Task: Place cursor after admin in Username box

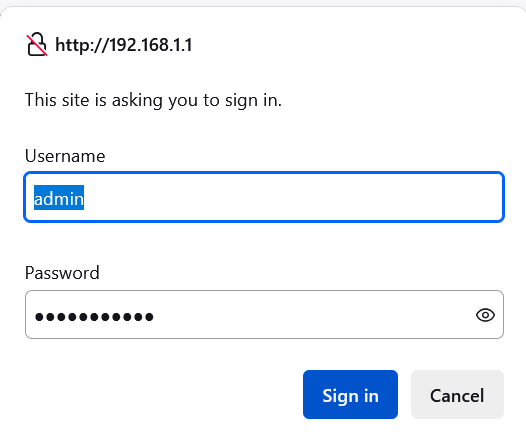Action: 84,198
